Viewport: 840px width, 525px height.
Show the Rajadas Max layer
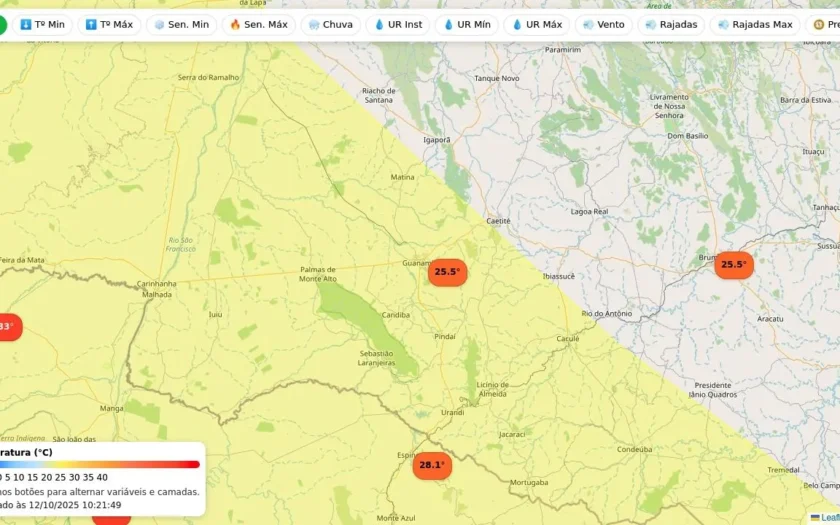pyautogui.click(x=755, y=25)
